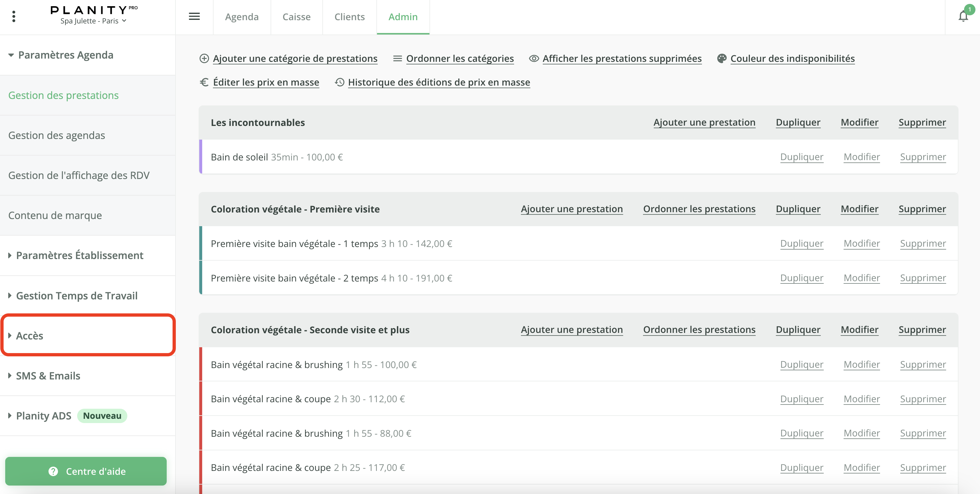
Task: Click the help question mark icon
Action: coord(53,471)
